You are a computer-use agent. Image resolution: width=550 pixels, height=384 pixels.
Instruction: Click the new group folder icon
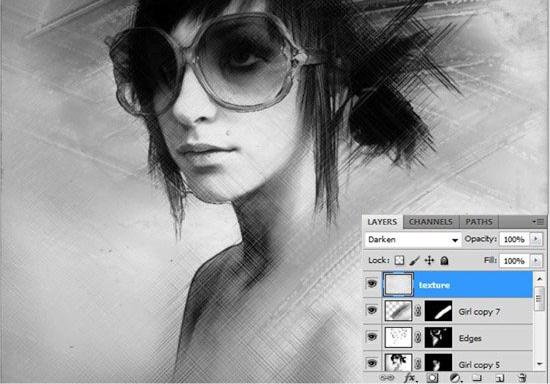pos(476,378)
